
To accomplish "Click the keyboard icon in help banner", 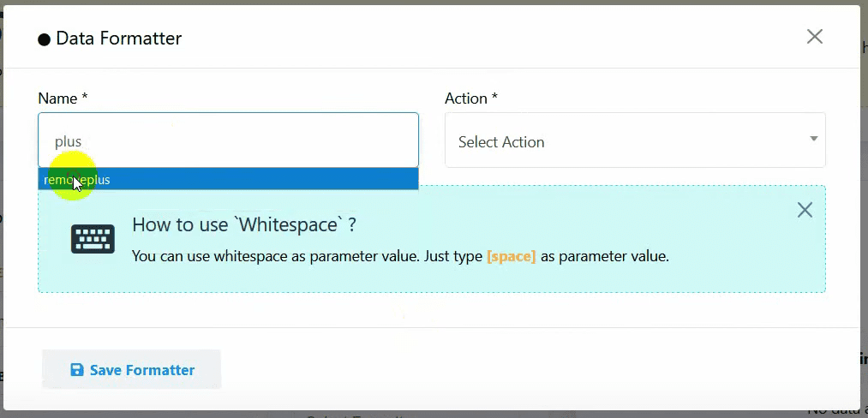I will (x=93, y=240).
